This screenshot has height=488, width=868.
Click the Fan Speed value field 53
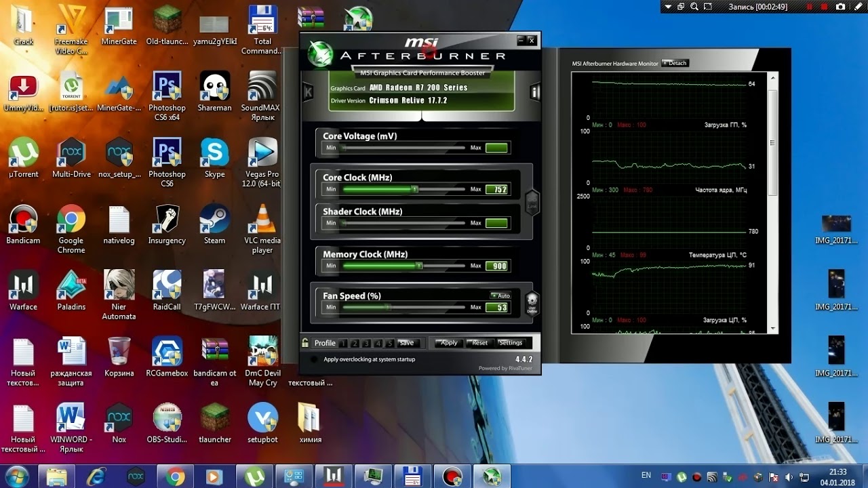[x=497, y=308]
